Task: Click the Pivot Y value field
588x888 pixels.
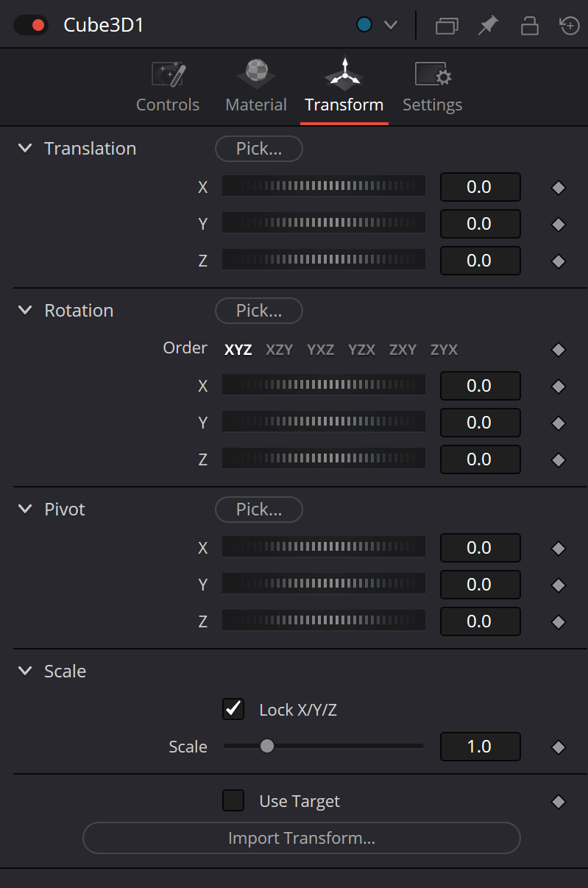Action: (481, 585)
